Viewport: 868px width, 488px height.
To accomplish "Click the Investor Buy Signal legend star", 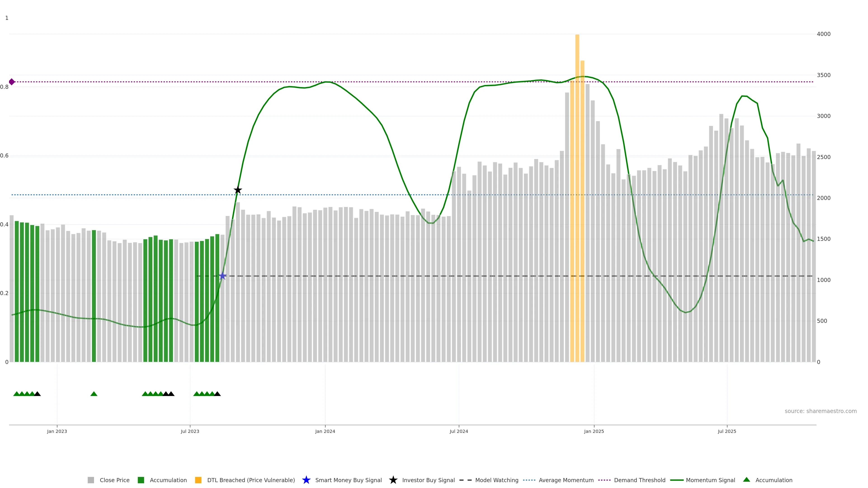I will pyautogui.click(x=393, y=480).
